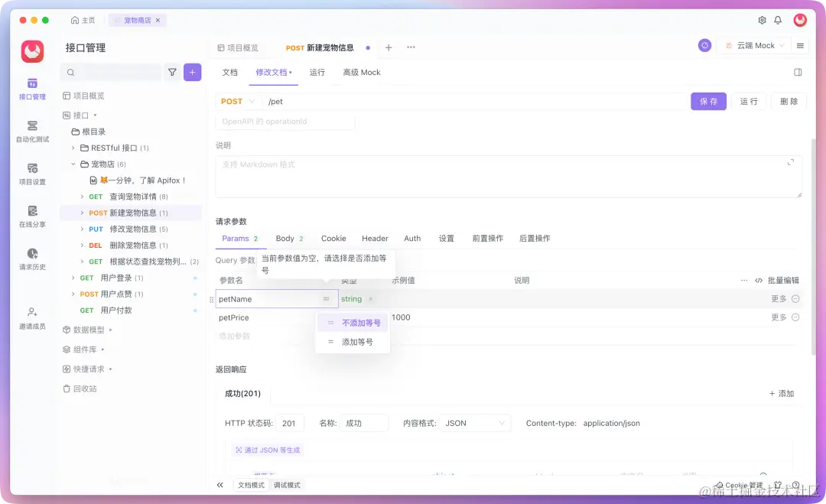The image size is (826, 504).
Task: Click the 保存 button
Action: coord(708,101)
